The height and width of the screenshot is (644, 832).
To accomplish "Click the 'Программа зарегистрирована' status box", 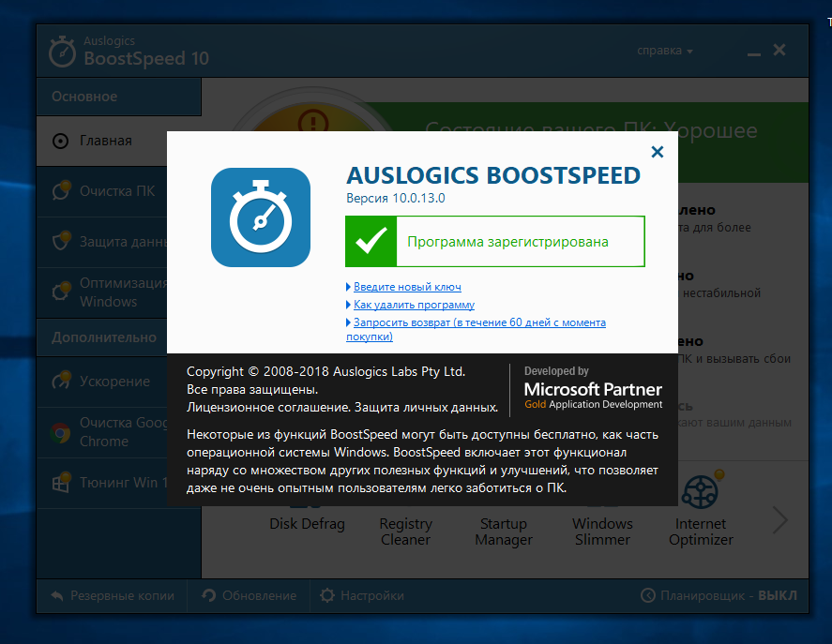I will pyautogui.click(x=495, y=241).
